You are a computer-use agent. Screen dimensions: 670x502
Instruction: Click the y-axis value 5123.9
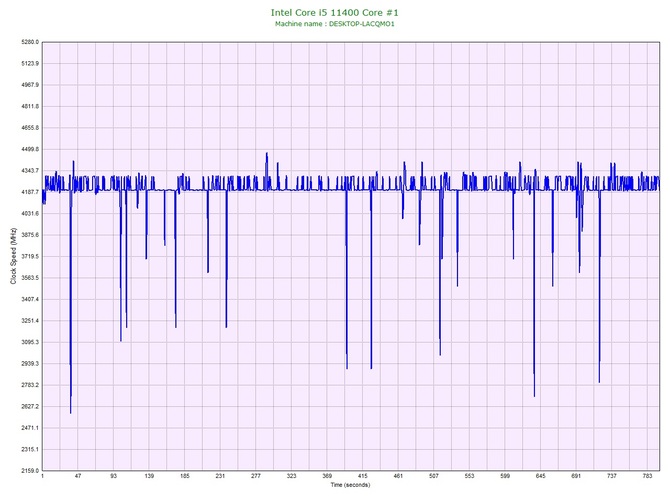(x=30, y=64)
